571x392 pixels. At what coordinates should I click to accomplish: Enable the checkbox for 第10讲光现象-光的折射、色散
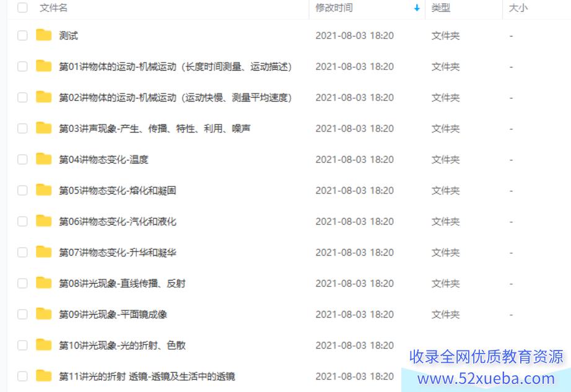(x=22, y=345)
